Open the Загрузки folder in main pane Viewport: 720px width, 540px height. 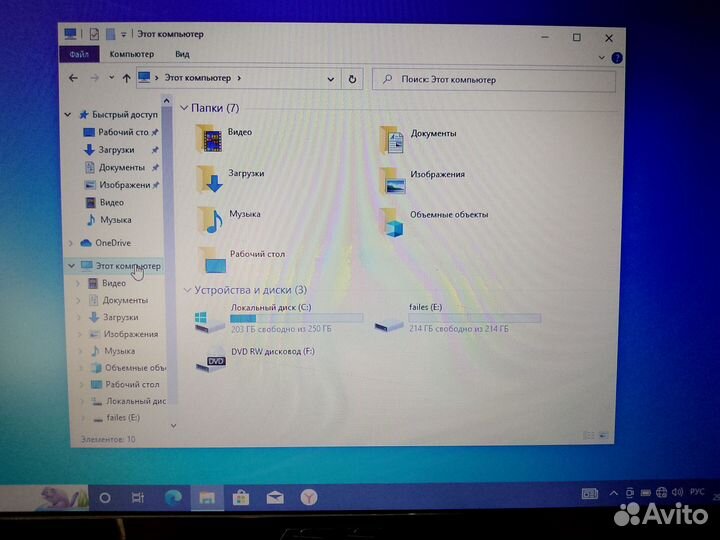tap(231, 178)
